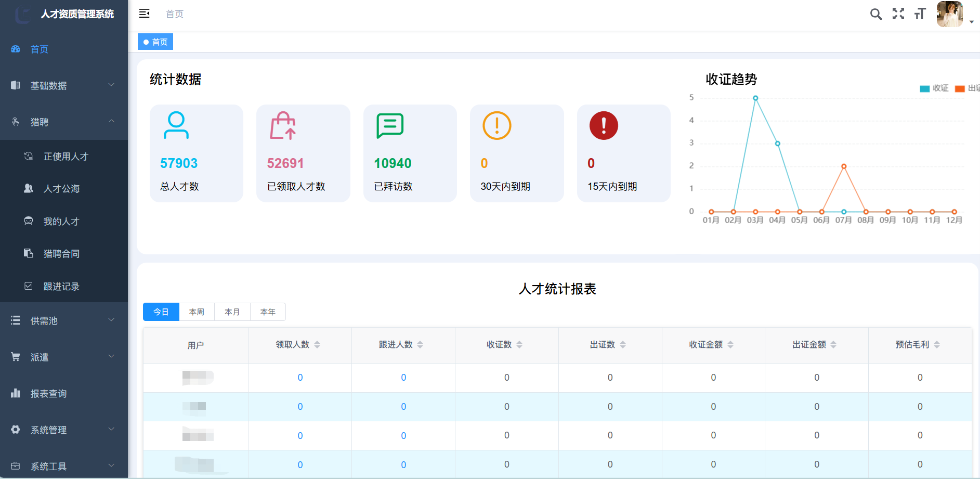This screenshot has height=479, width=980.
Task: Click the user avatar picture
Action: point(950,14)
